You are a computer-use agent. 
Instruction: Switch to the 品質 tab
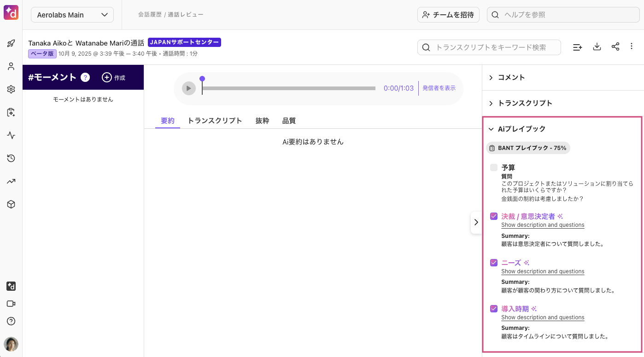point(289,121)
